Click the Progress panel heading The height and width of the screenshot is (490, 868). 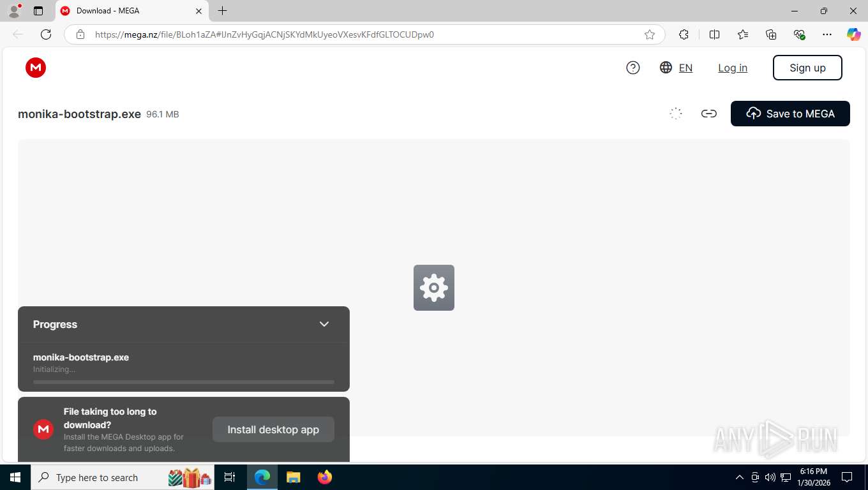pyautogui.click(x=55, y=324)
